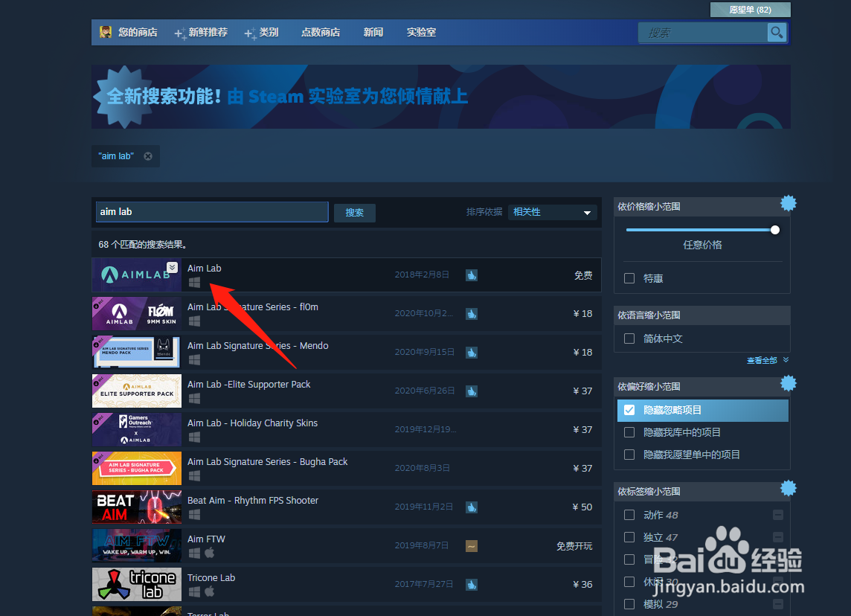Click the price range slider handle
The width and height of the screenshot is (851, 616).
[x=775, y=230]
